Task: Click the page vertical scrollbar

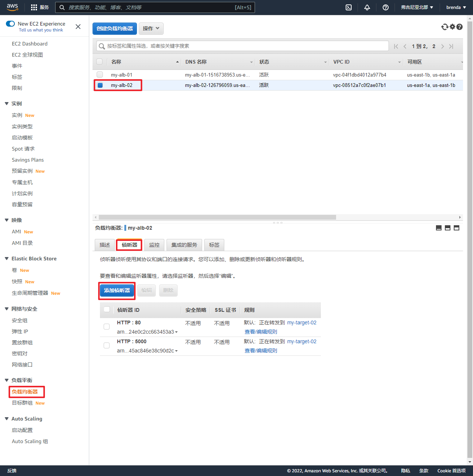Action: pyautogui.click(x=470, y=239)
